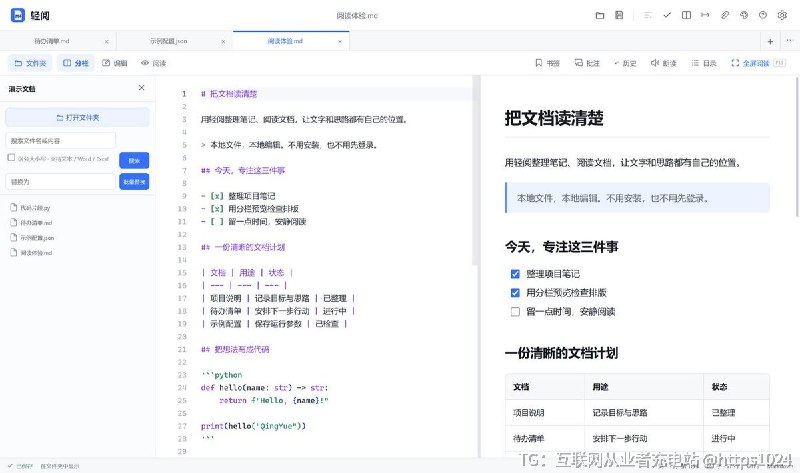Click the horizontal width arrows icon
Screen dimensions: 800x473
tap(705, 15)
